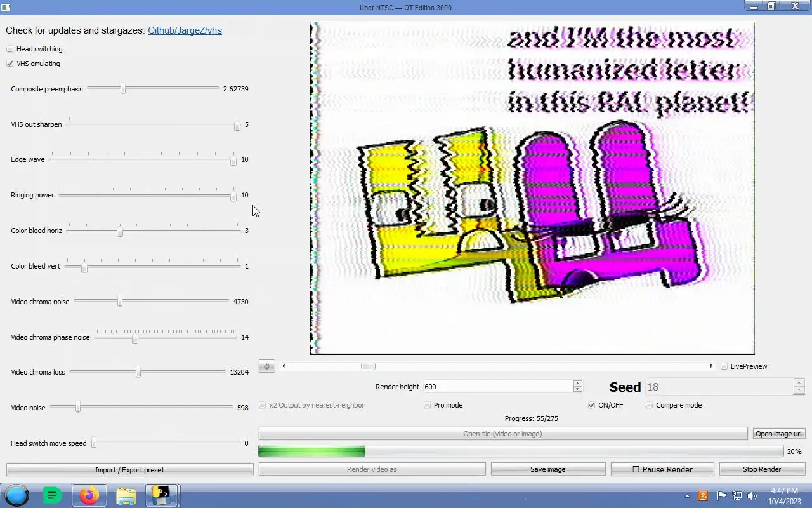Click the Render height input field
The height and width of the screenshot is (508, 812).
click(498, 387)
